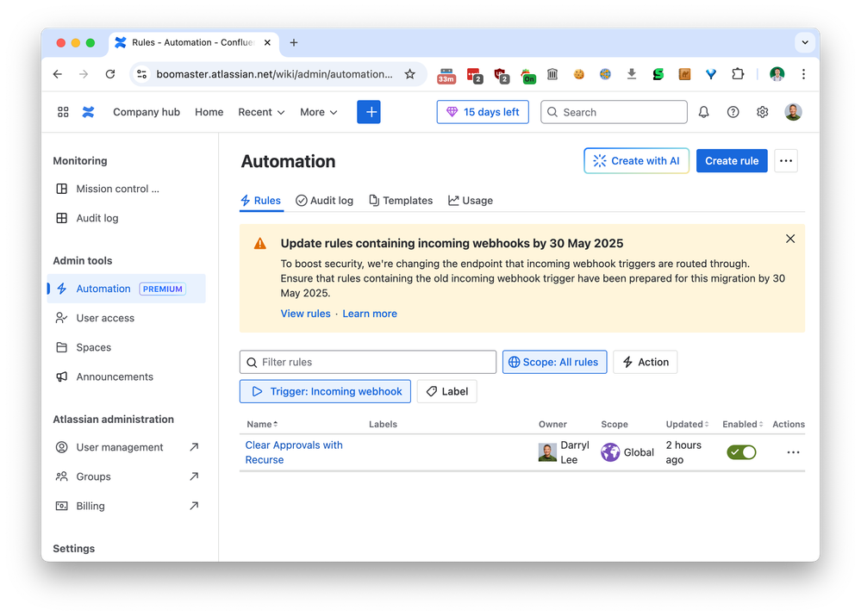
Task: Follow the Learn more link
Action: [x=369, y=314]
